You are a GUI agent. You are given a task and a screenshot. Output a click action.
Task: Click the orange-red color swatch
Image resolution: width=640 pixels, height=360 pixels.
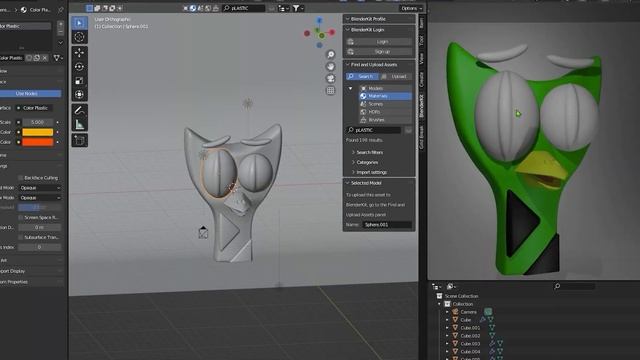(x=38, y=142)
